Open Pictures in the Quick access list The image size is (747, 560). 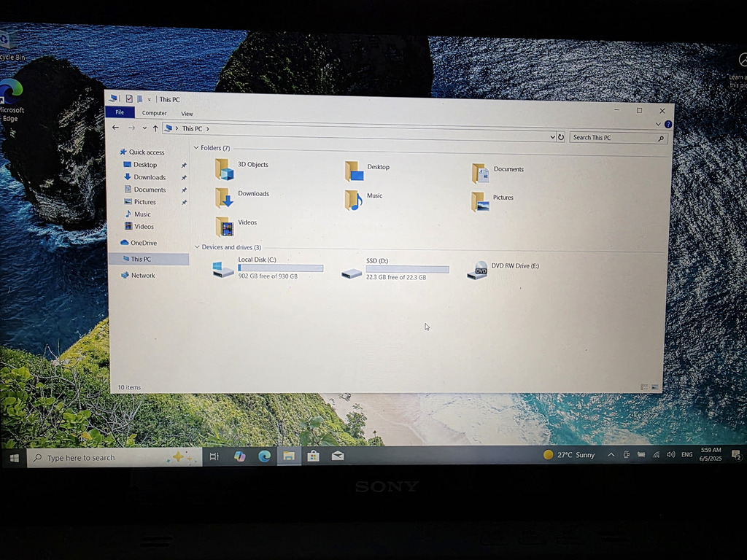[140, 201]
